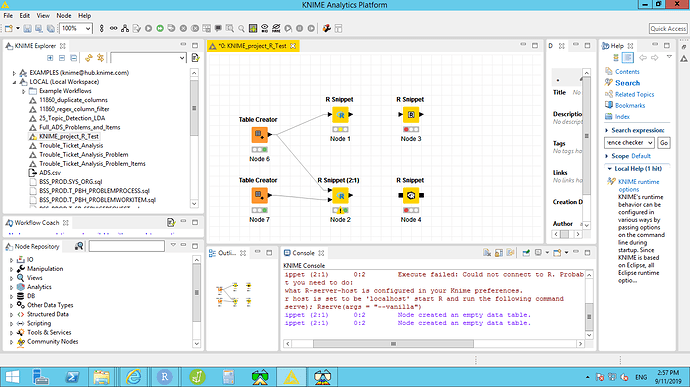Open Internet Explorer from the taskbar
The width and height of the screenshot is (690, 387).
click(x=133, y=377)
